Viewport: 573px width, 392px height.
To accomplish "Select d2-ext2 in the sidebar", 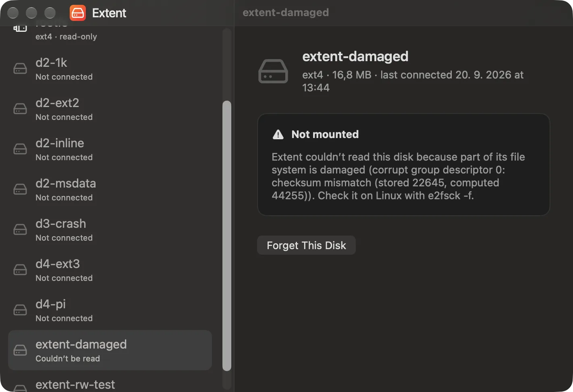I will coord(110,109).
